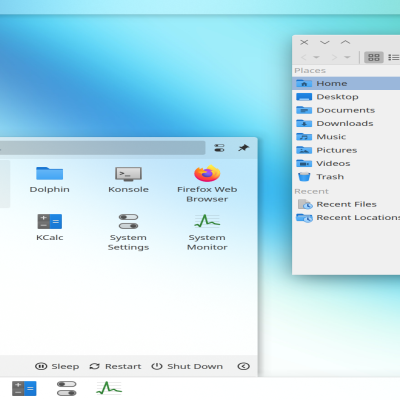Switch Dolphin to icons view mode
This screenshot has height=400, width=400.
(x=374, y=57)
